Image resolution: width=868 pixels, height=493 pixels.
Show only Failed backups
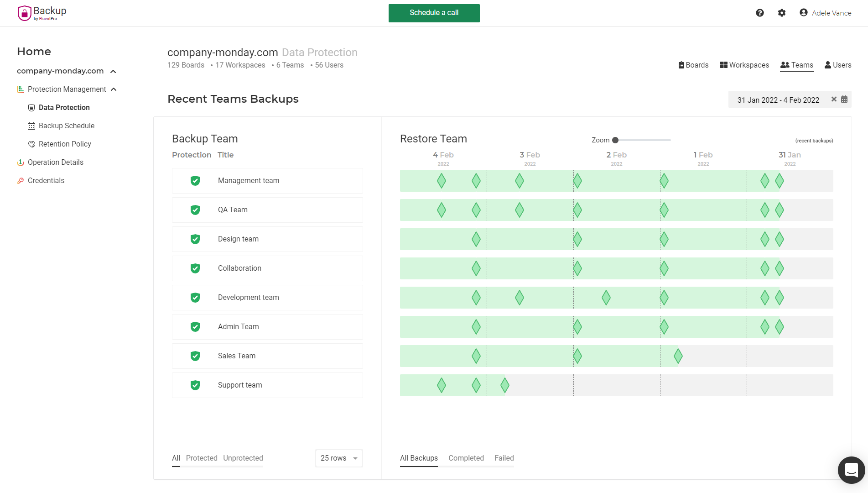click(504, 458)
